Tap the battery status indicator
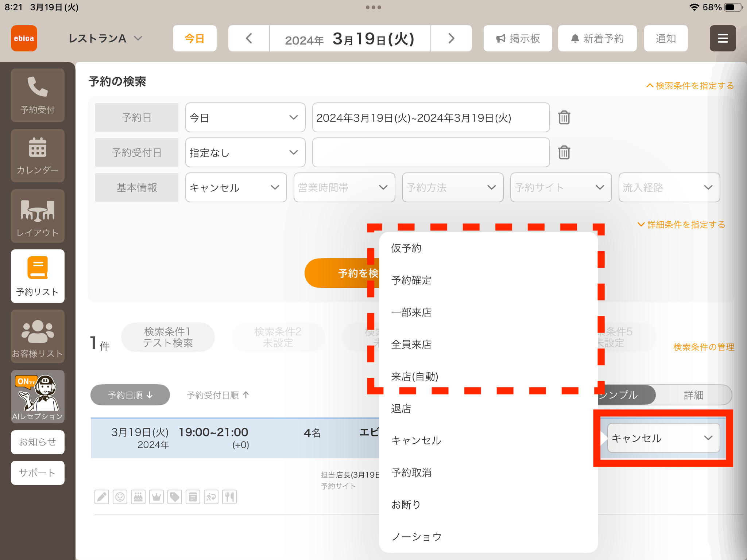This screenshot has height=560, width=747. click(x=733, y=7)
